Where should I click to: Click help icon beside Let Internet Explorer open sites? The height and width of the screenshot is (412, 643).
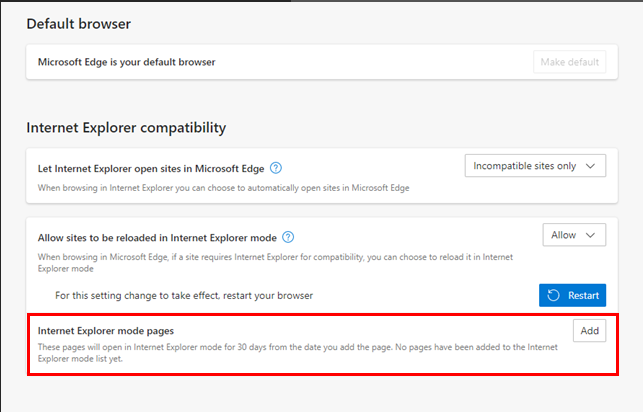(276, 168)
